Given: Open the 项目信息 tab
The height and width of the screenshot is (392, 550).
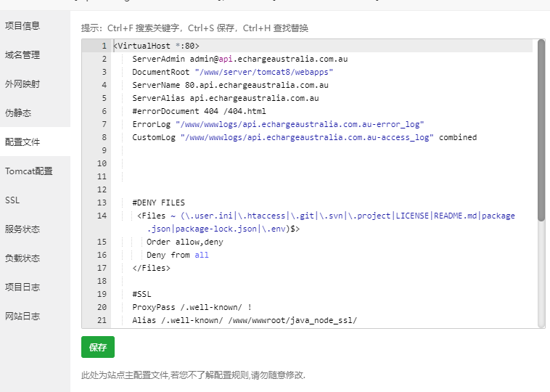Looking at the screenshot, I should tap(22, 26).
